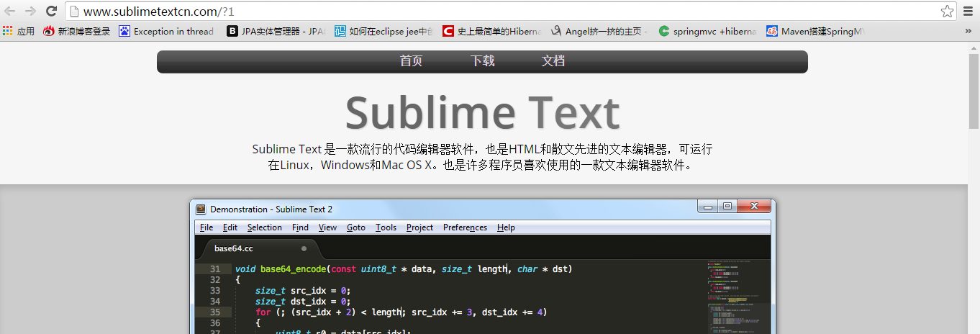Viewport: 980px width, 334px height.
Task: Open the Angel挤一挤的主页 bookmark
Action: pyautogui.click(x=599, y=31)
